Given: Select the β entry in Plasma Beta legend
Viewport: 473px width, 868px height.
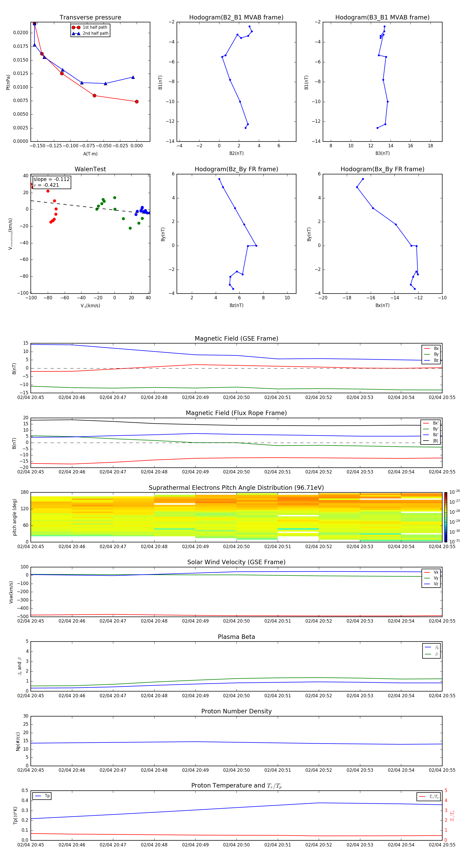Looking at the screenshot, I should [431, 654].
